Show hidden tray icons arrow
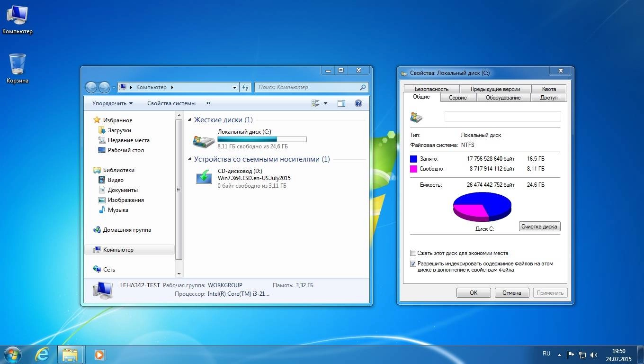 [x=560, y=355]
